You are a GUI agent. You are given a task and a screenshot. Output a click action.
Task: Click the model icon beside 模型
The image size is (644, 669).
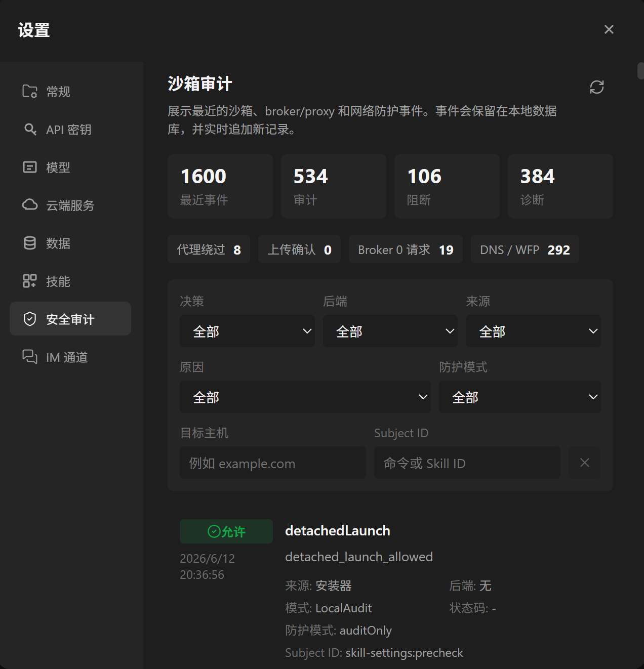pos(30,167)
